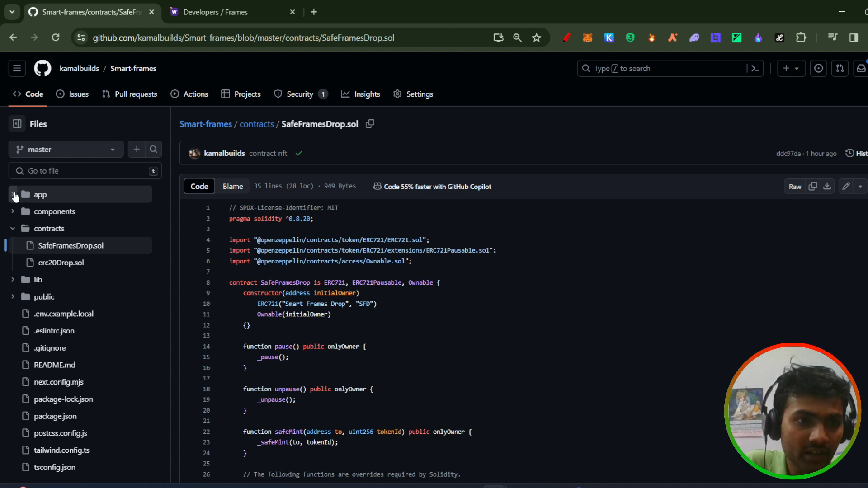Open the Smart-frames breadcrumb link

point(206,124)
